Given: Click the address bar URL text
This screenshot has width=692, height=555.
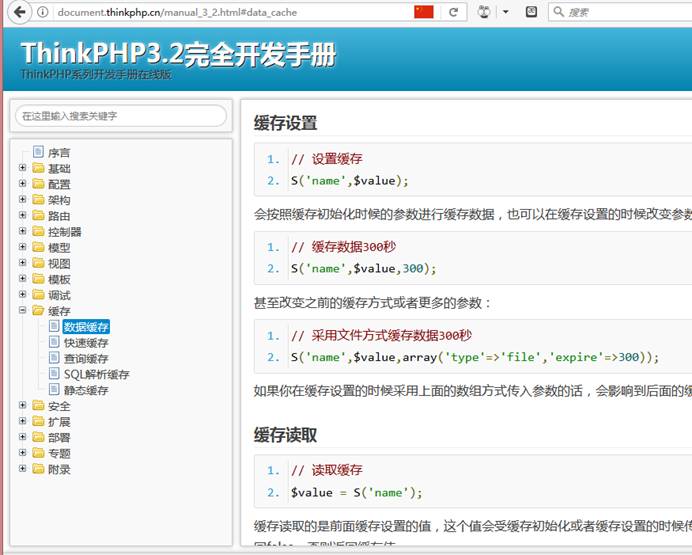Looking at the screenshot, I should pos(177,12).
